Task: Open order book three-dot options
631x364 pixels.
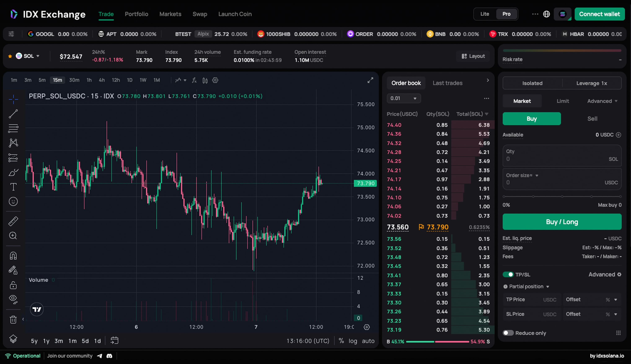Action: coord(486,98)
